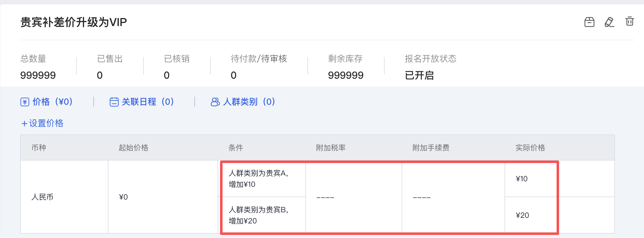Click the calendar schedule icon
The width and height of the screenshot is (644, 238).
click(x=114, y=102)
